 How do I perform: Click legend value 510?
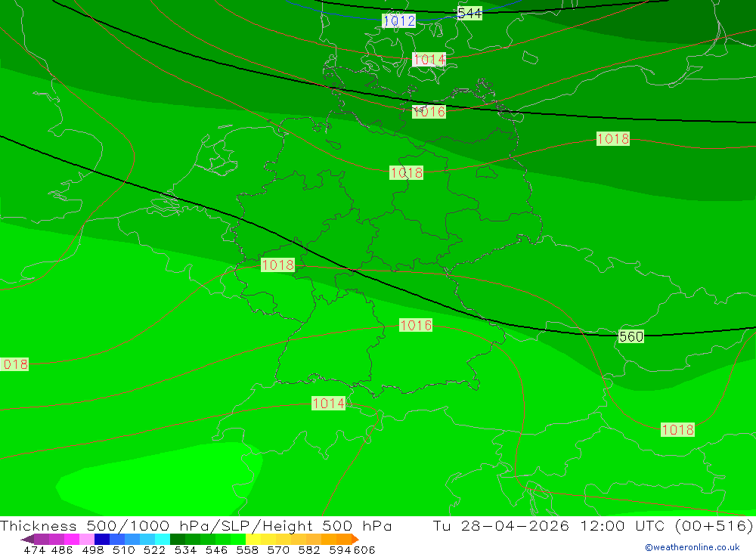pyautogui.click(x=124, y=549)
